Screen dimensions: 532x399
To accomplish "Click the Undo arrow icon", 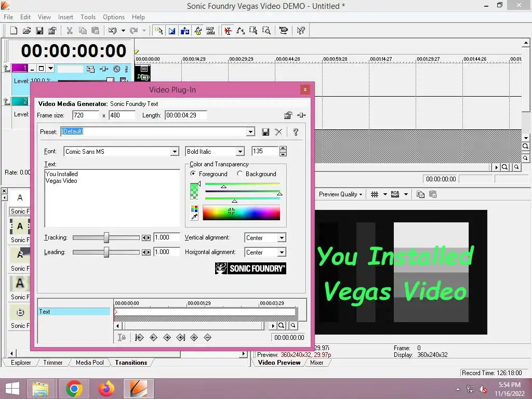I will pos(112,31).
